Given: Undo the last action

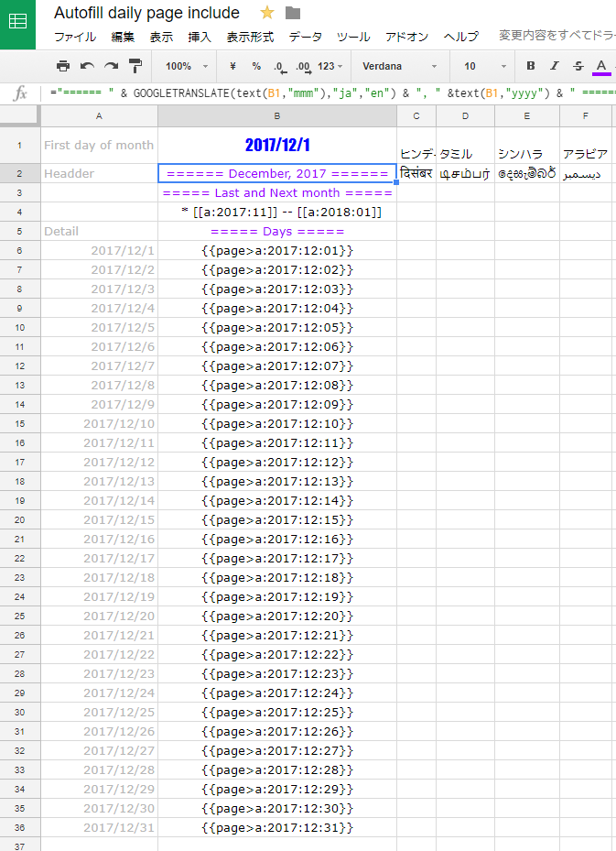Looking at the screenshot, I should [x=87, y=66].
